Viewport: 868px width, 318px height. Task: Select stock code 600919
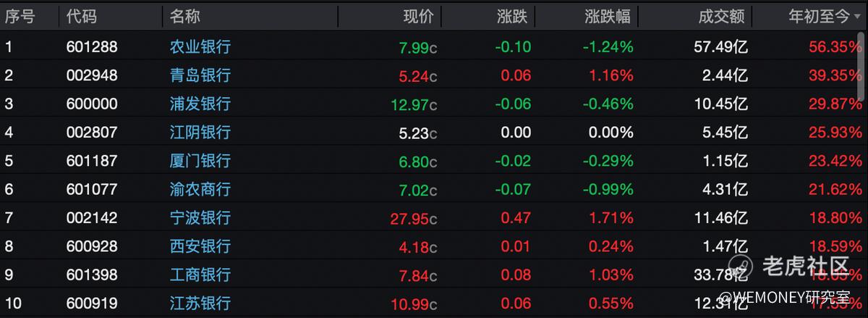[92, 303]
